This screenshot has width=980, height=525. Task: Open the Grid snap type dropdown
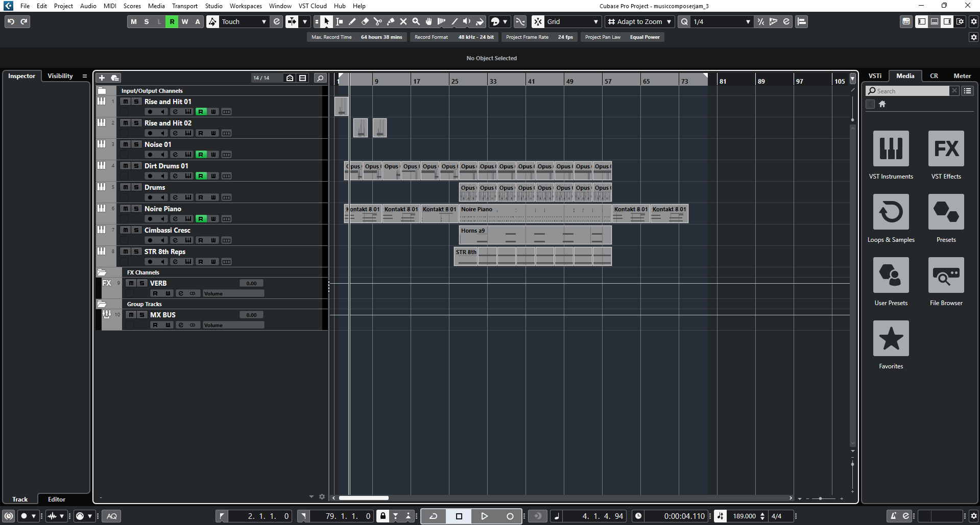[x=595, y=21]
